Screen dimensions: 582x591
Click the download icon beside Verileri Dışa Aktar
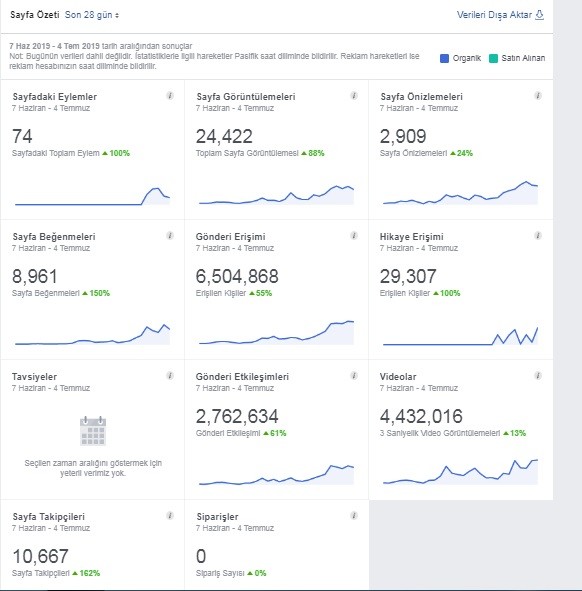(540, 15)
